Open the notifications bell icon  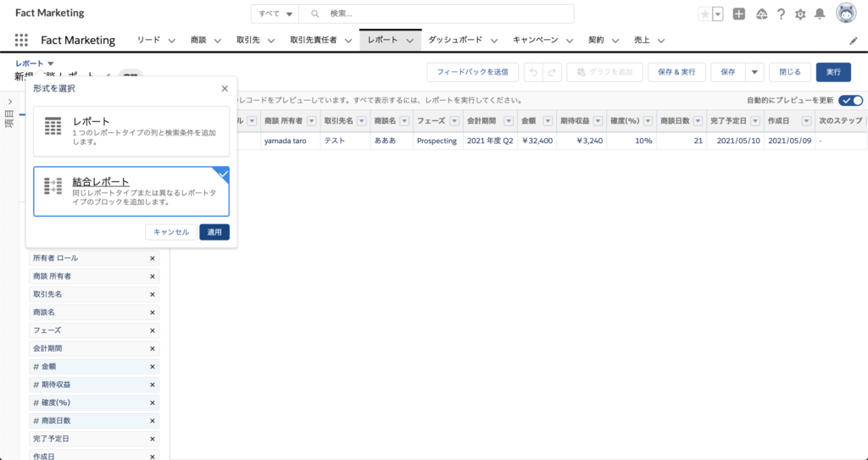[820, 14]
